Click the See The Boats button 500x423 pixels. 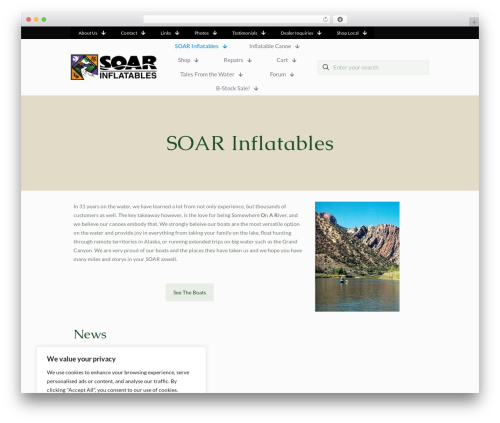[190, 292]
